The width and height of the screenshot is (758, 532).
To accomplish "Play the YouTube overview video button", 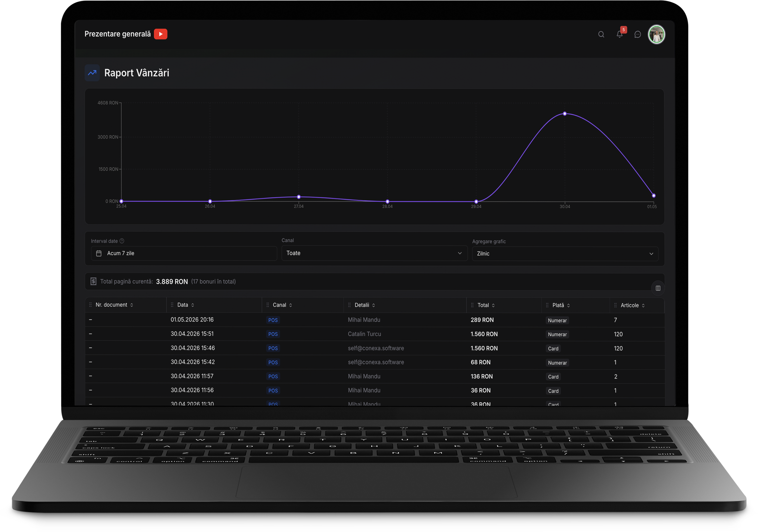I will (x=160, y=34).
